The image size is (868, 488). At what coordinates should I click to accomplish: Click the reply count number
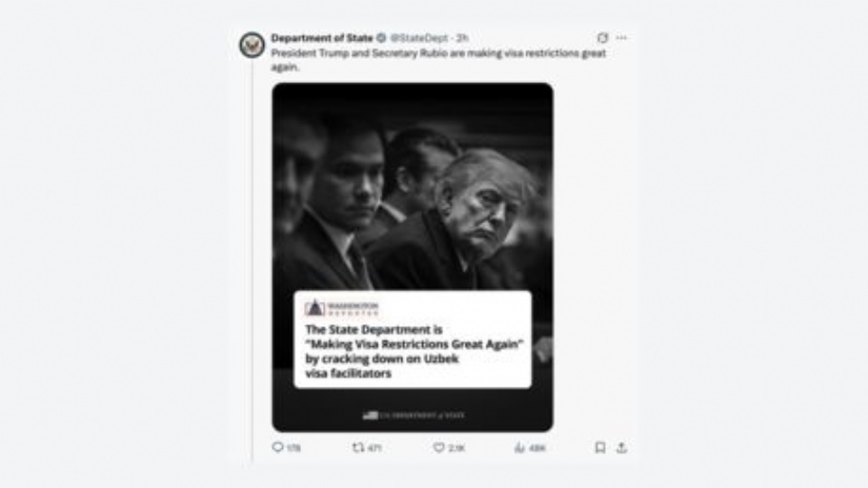[x=293, y=447]
